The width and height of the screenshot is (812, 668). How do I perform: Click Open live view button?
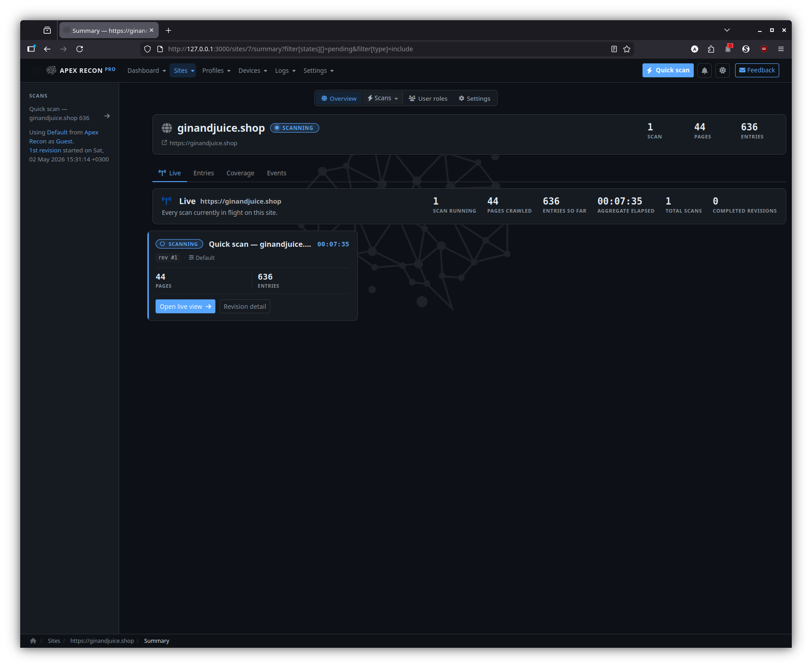point(185,307)
